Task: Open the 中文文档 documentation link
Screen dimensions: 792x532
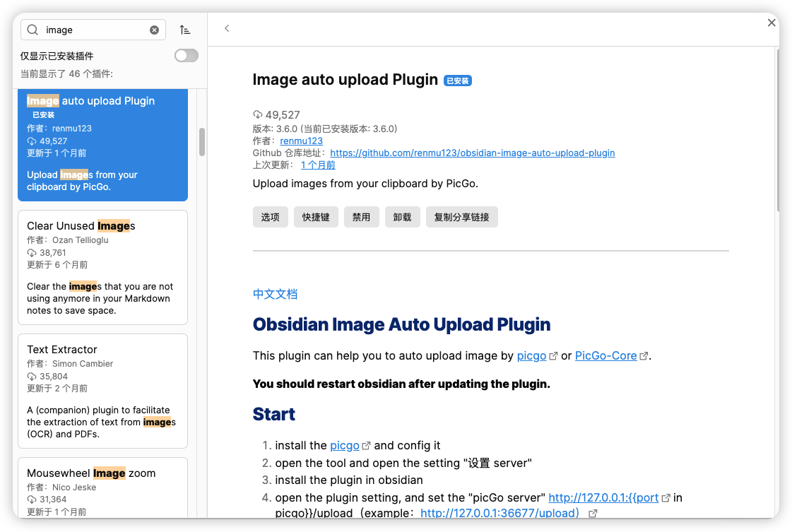Action: (275, 293)
